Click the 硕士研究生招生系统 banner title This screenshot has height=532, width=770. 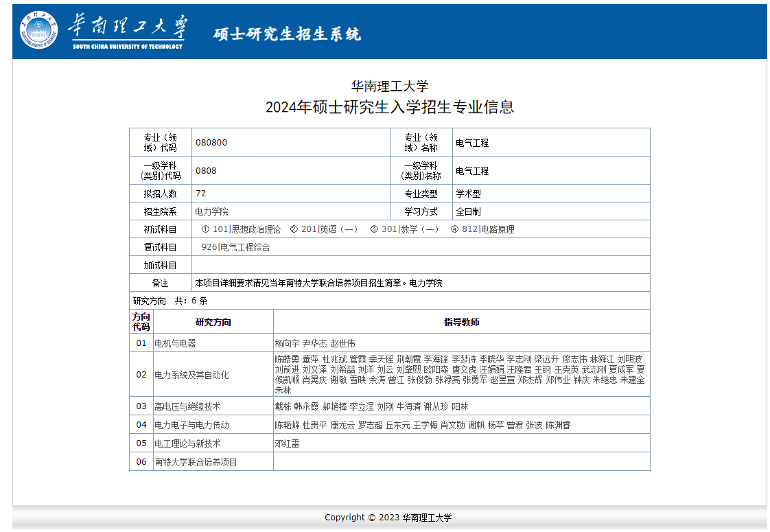[x=287, y=34]
